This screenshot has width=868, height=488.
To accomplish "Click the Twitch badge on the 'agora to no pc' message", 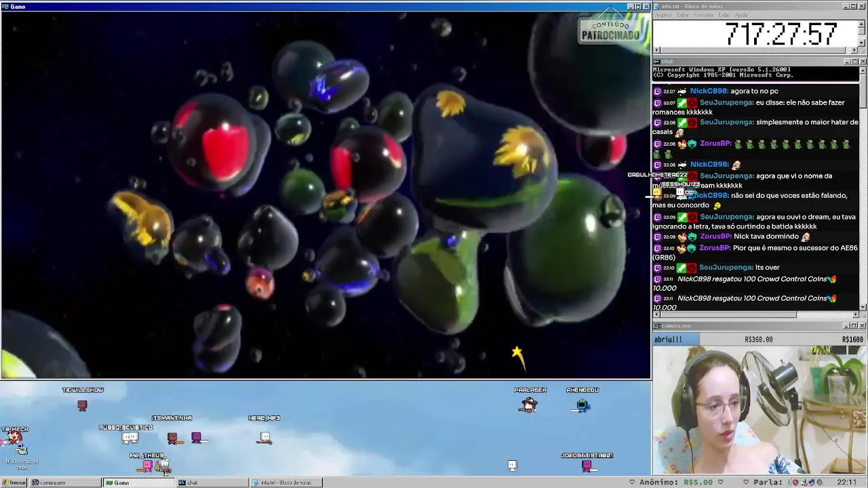I will coord(657,91).
